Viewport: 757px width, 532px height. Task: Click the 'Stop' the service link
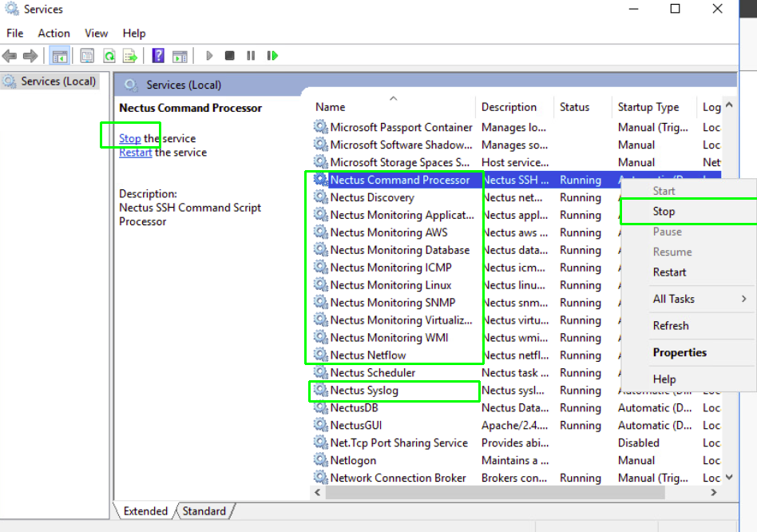click(x=129, y=138)
